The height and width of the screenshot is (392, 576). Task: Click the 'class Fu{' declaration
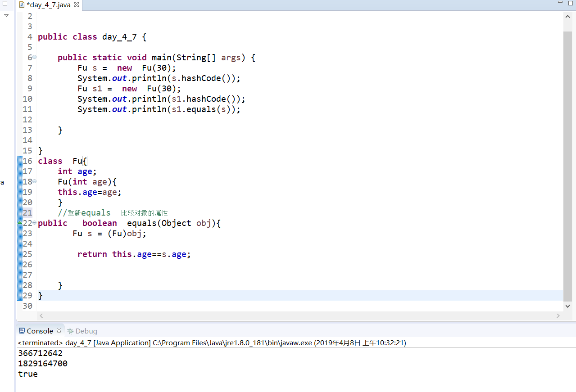point(62,161)
